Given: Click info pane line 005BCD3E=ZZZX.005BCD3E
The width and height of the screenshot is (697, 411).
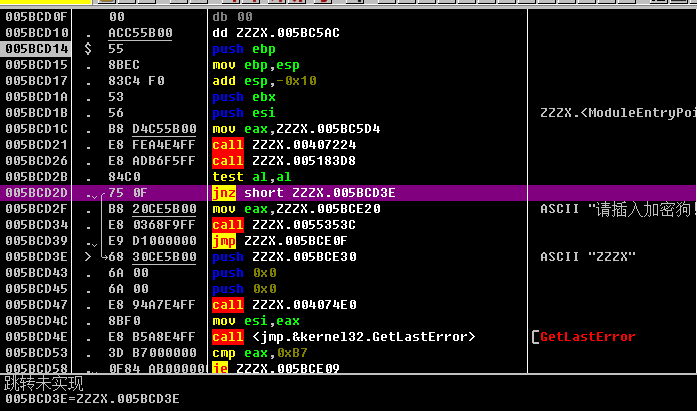Looking at the screenshot, I should pos(93,399).
